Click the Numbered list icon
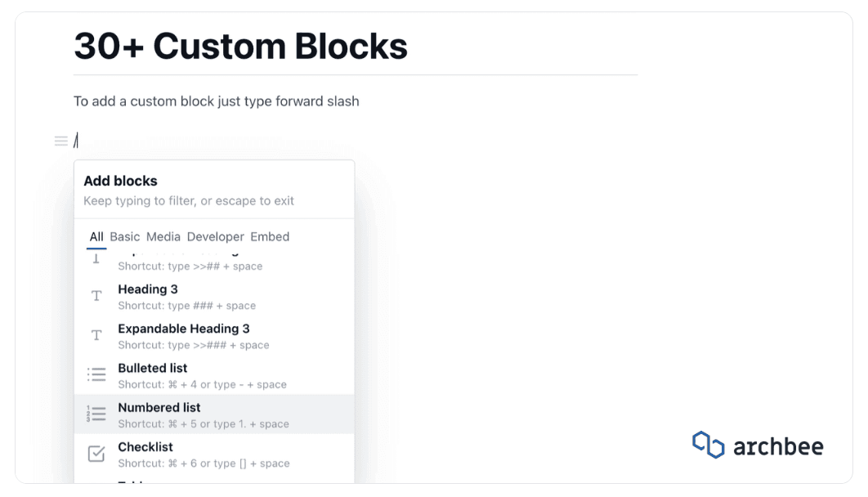 [x=96, y=414]
